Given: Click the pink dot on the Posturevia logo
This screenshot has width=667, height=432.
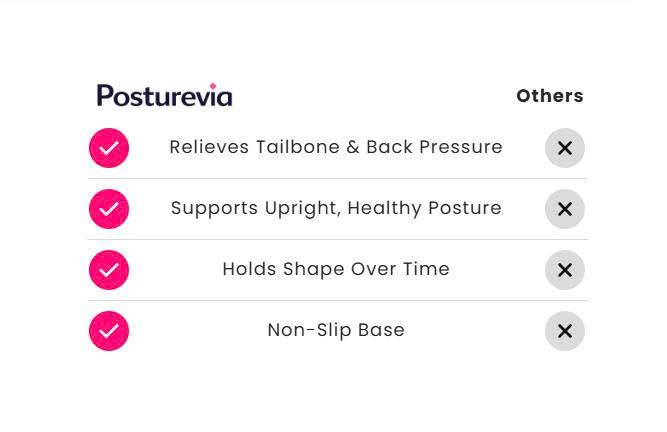Looking at the screenshot, I should tap(212, 87).
